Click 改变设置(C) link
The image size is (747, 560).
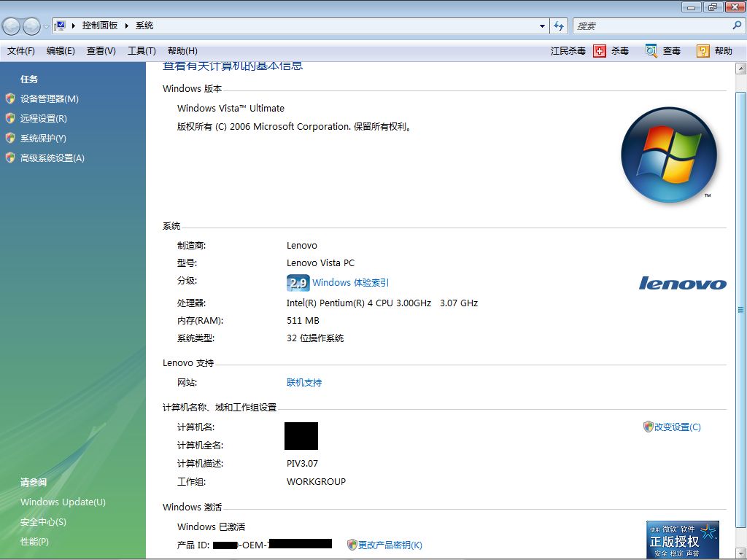pos(678,427)
